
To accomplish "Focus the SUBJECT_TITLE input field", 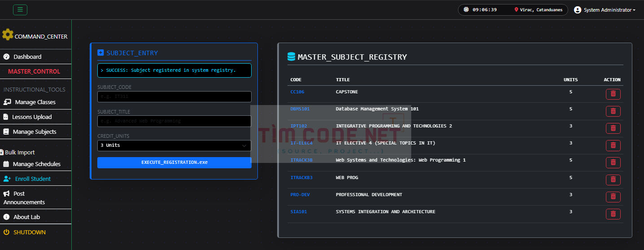I will [x=174, y=121].
